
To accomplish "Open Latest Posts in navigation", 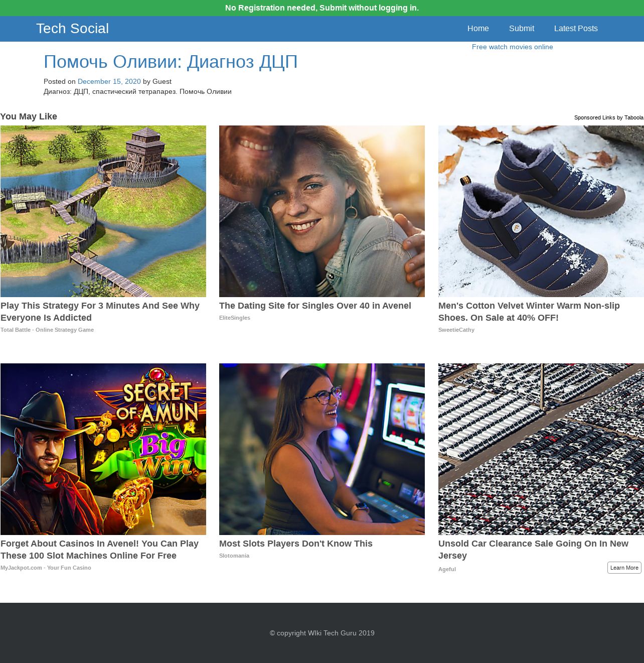I will click(576, 29).
